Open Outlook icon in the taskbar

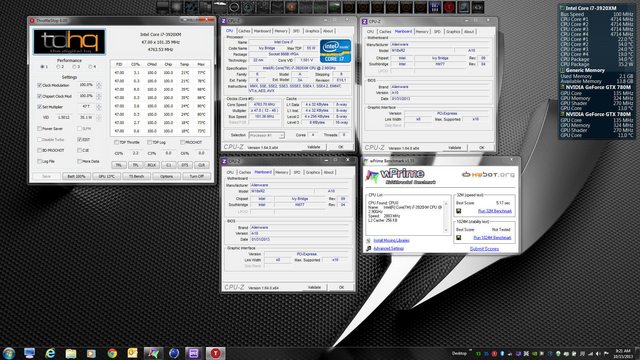(x=133, y=353)
